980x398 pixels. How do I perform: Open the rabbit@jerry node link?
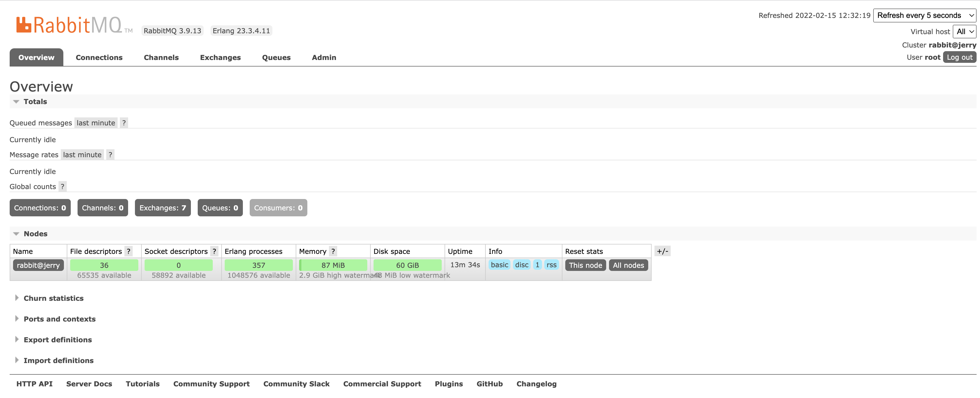(38, 265)
